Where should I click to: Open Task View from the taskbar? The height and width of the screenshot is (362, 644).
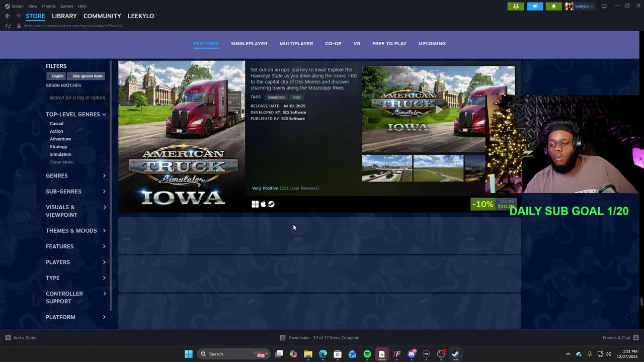(x=279, y=354)
